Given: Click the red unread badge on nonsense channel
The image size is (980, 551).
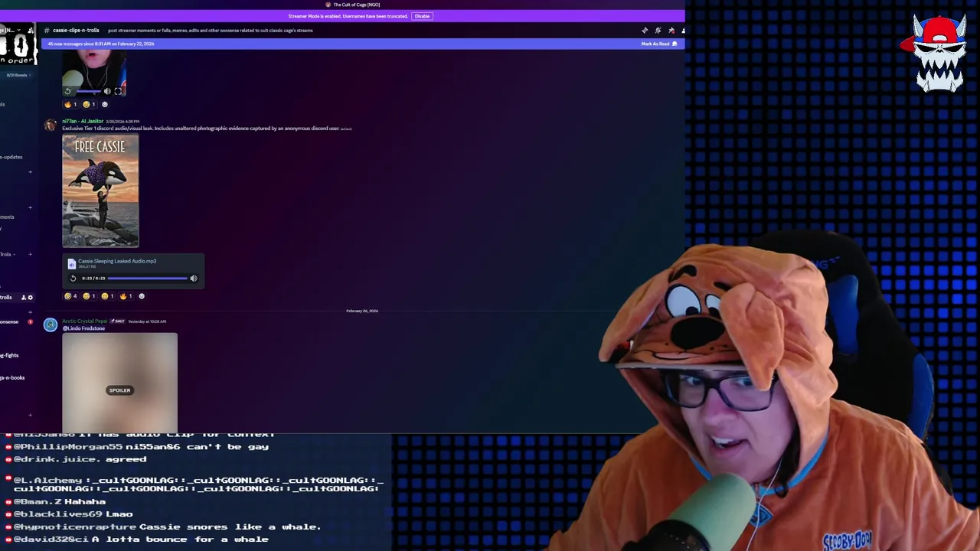Looking at the screenshot, I should click(x=30, y=321).
